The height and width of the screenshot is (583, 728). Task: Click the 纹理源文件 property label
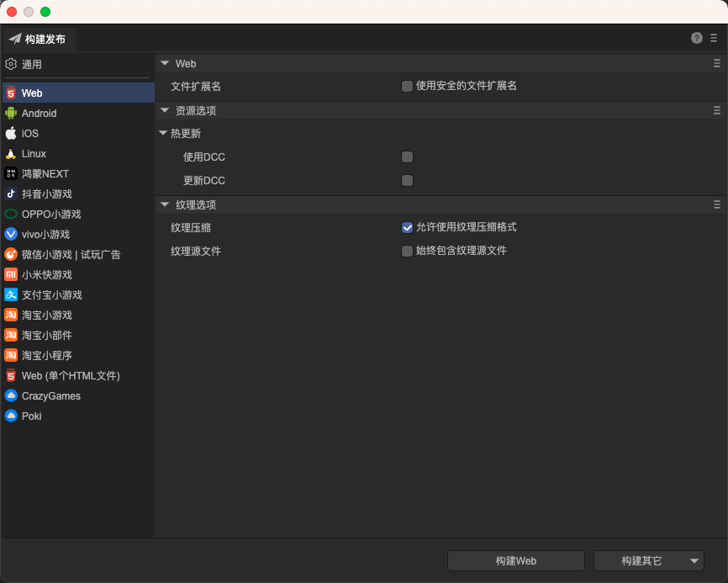pyautogui.click(x=196, y=252)
